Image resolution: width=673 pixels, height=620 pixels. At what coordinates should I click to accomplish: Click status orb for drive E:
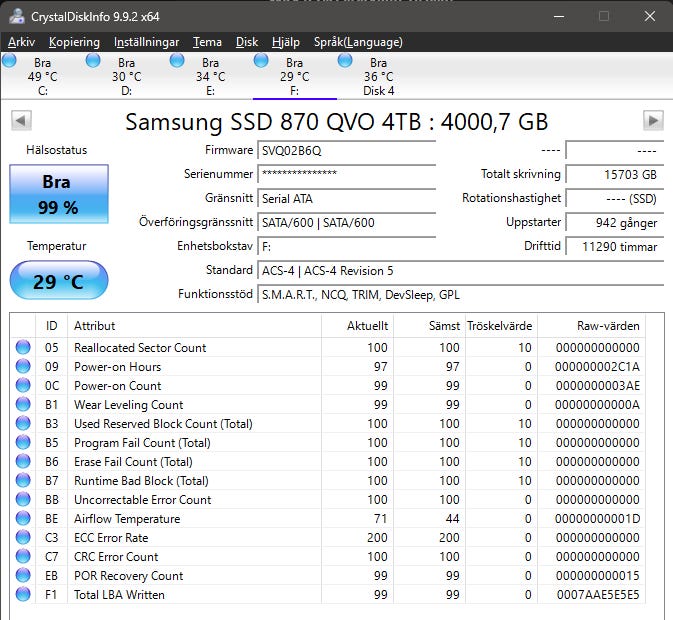click(x=177, y=61)
